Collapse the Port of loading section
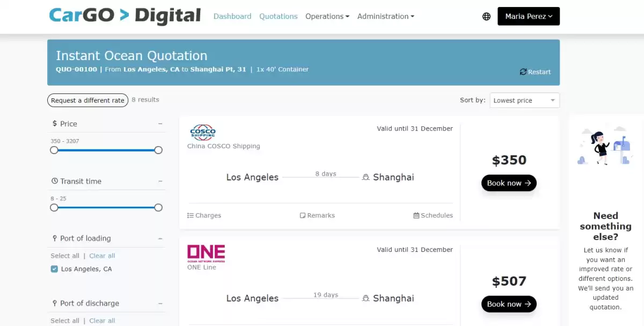This screenshot has width=644, height=326. [160, 238]
